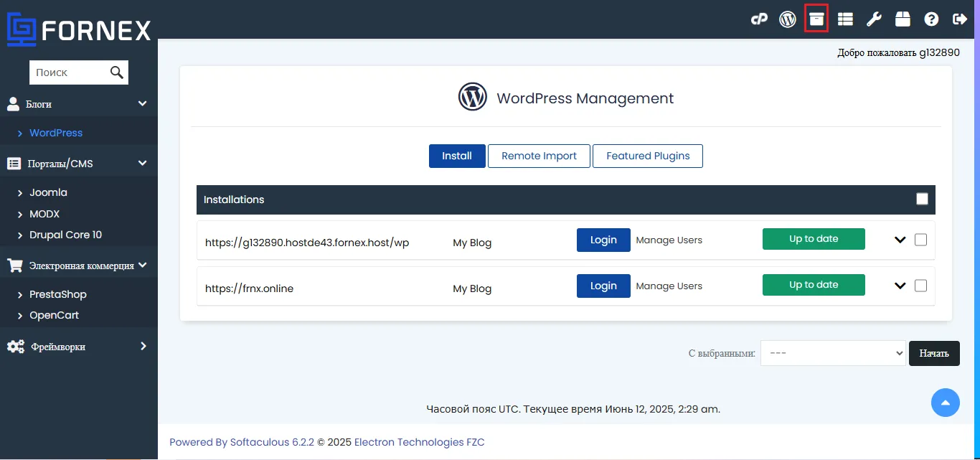The image size is (980, 460).
Task: Click the search magnifier icon
Action: (x=117, y=72)
